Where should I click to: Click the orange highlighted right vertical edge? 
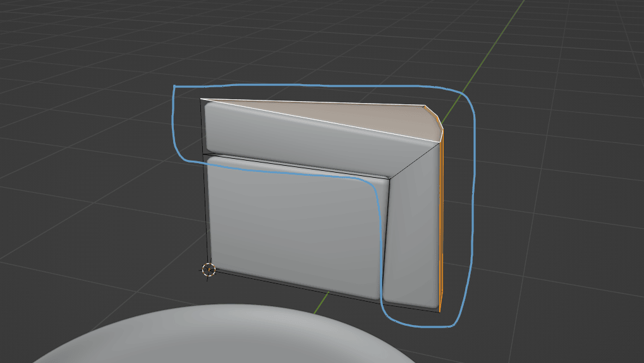pyautogui.click(x=441, y=221)
